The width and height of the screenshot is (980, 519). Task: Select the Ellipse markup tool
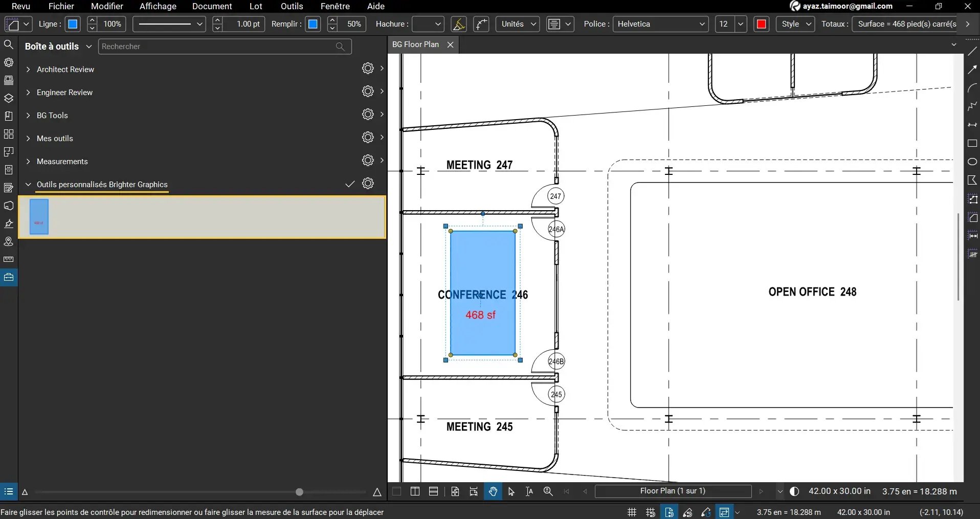point(973,162)
